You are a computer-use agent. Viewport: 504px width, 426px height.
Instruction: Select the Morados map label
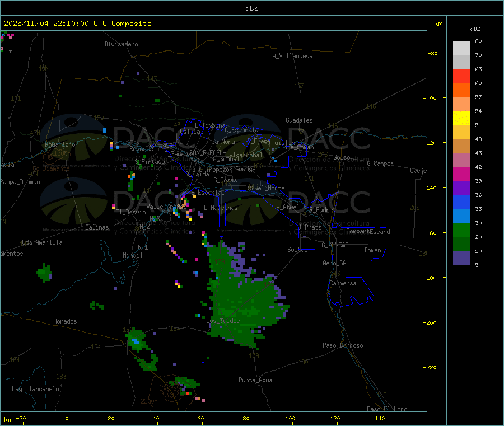(x=65, y=321)
